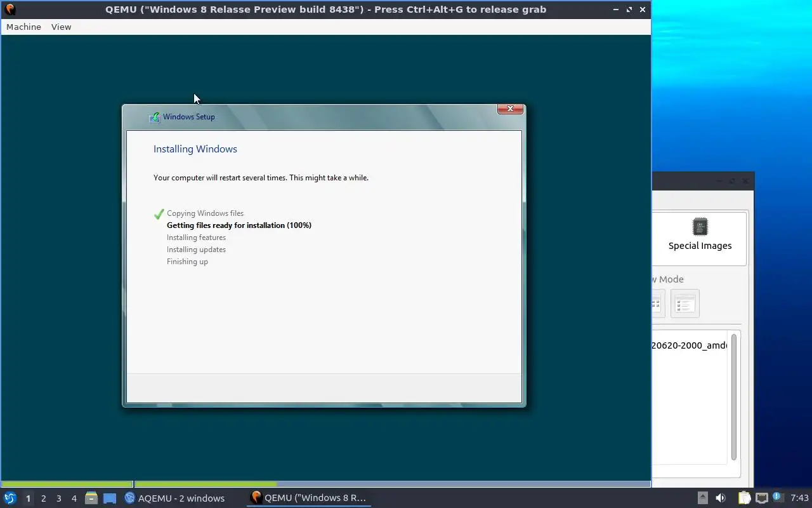Click the green checkmark beside Copying Windows files
Image resolution: width=812 pixels, height=508 pixels.
(159, 214)
